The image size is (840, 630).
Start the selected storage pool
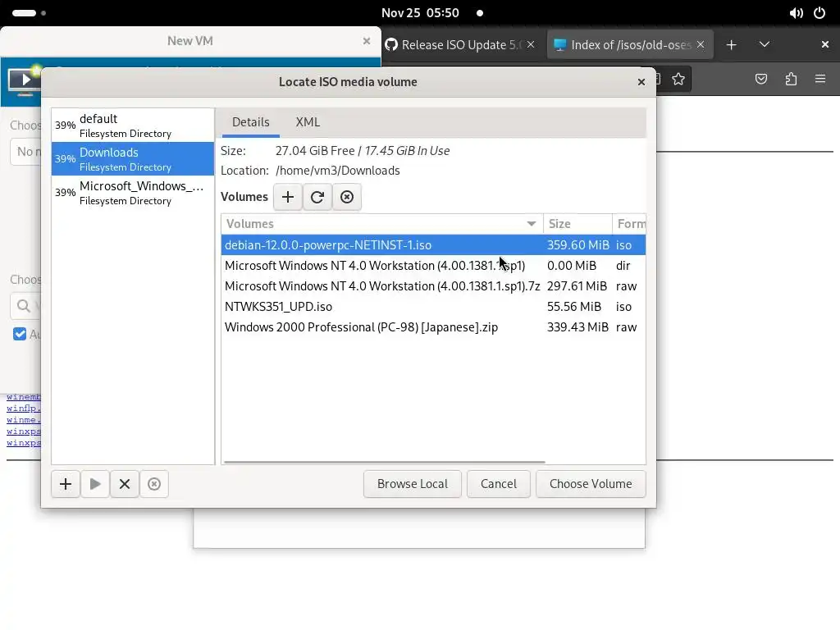pos(95,484)
